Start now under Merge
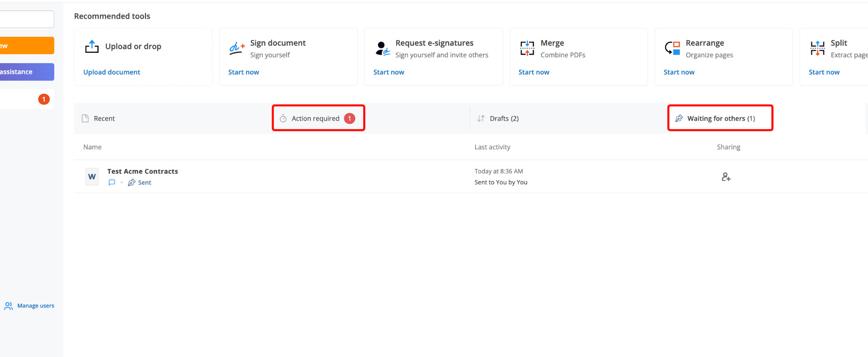 click(x=534, y=72)
